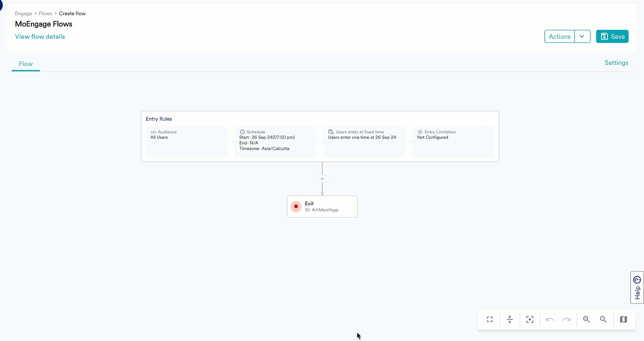Screen dimensions: 644x341
Task: Click the center-on-node focus icon
Action: 530,319
